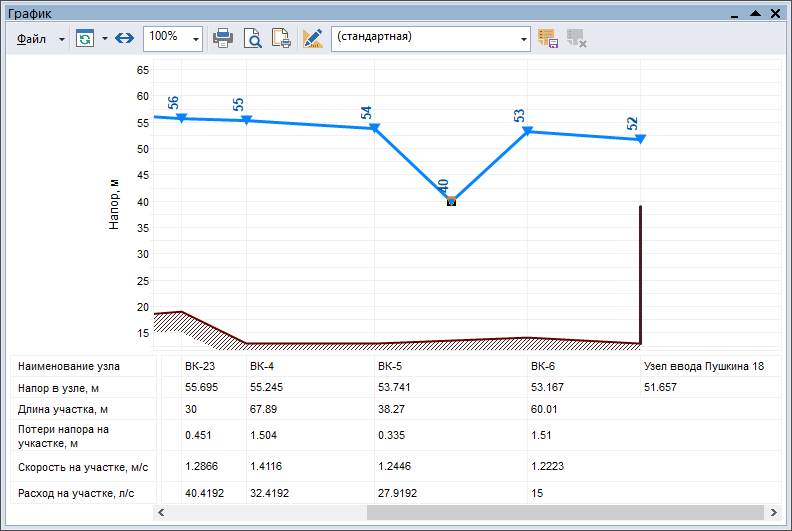The height and width of the screenshot is (531, 792).
Task: Click the horizontal scrollbar left arrow
Action: pyautogui.click(x=160, y=512)
